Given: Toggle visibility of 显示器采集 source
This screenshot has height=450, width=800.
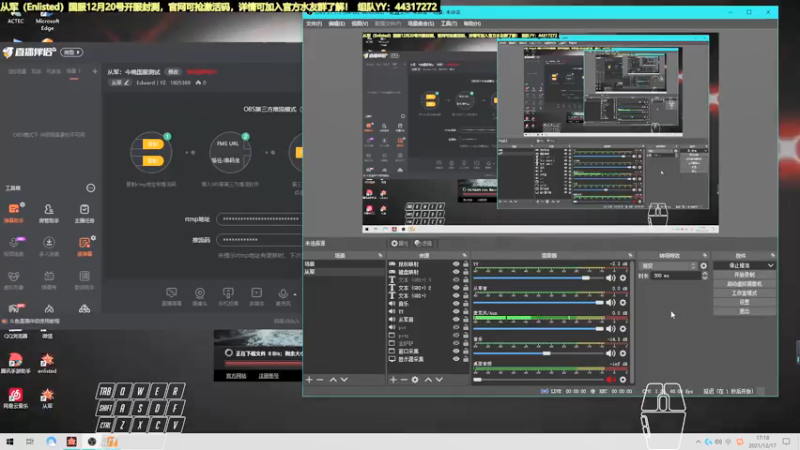Looking at the screenshot, I should 456,359.
